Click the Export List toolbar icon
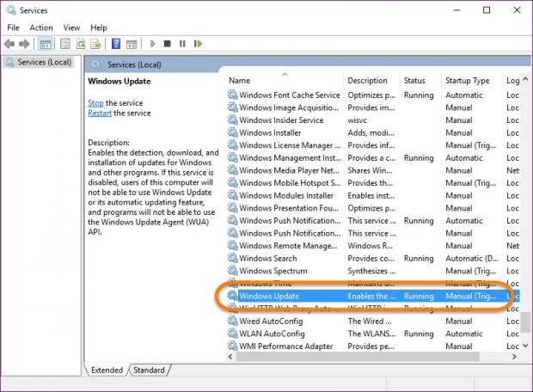 [x=95, y=44]
